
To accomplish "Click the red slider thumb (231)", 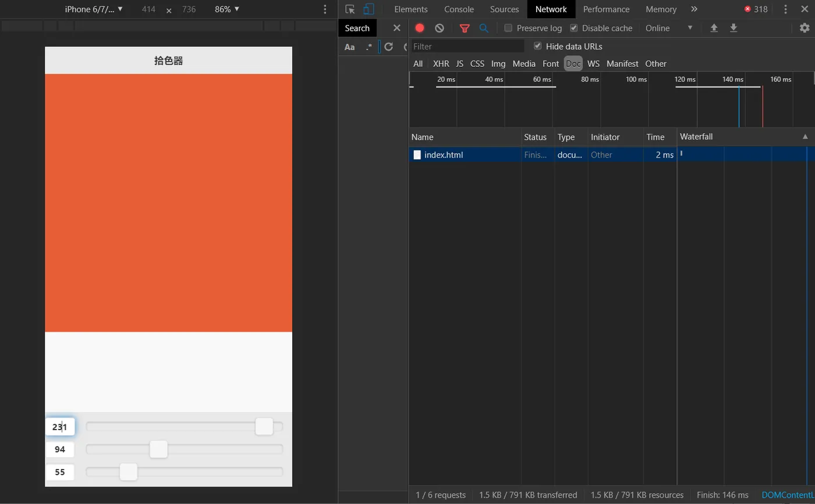I will [x=264, y=426].
